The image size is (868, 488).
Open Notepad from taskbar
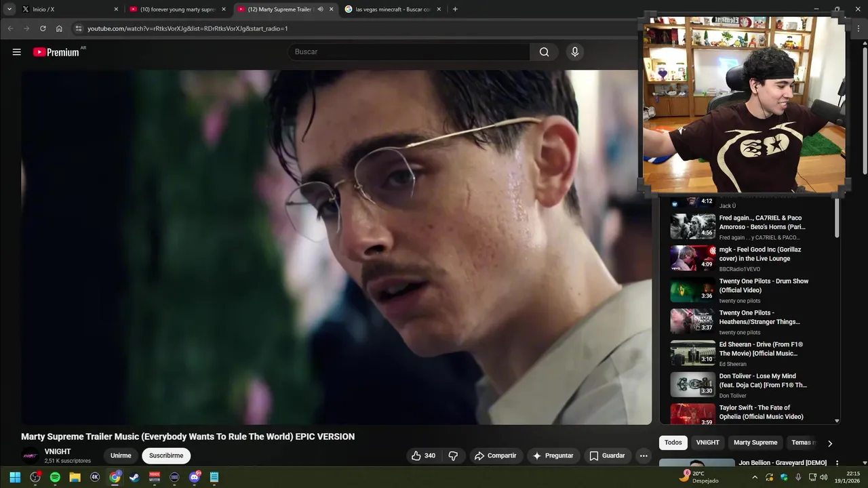click(x=214, y=477)
